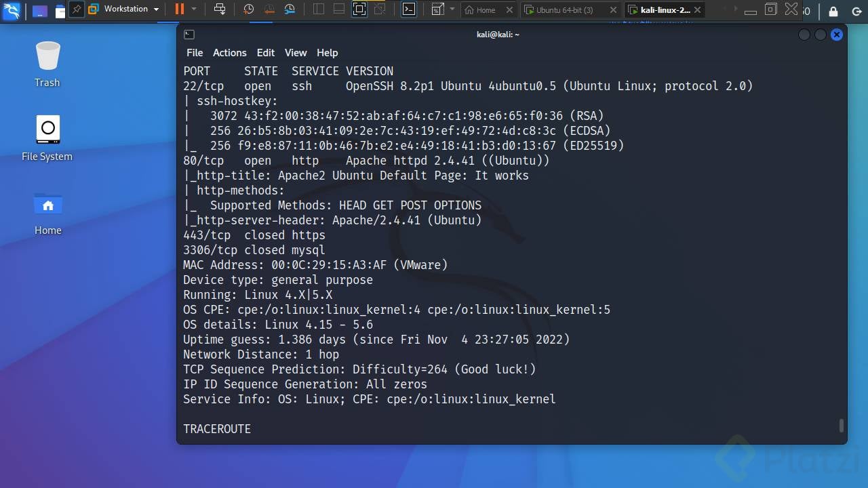Expand the stretch display dropdown arrow
Viewport: 868px width, 488px height.
[x=452, y=9]
